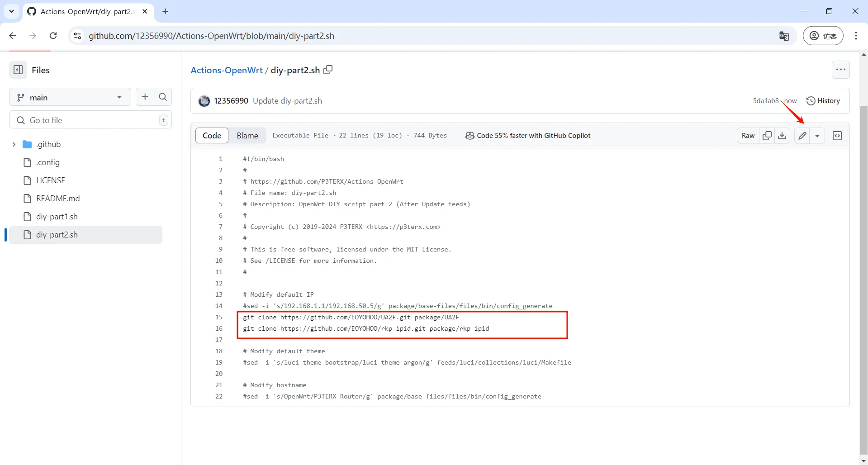Click the Go to file input
The height and width of the screenshot is (465, 868).
click(81, 120)
